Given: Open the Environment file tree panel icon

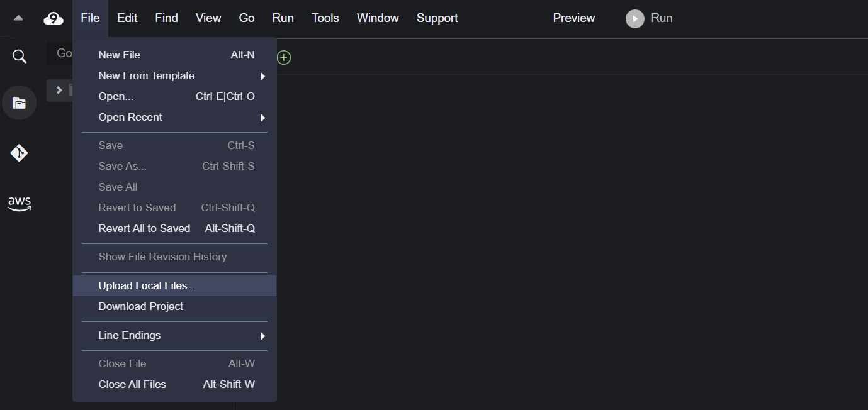Looking at the screenshot, I should click(x=20, y=102).
